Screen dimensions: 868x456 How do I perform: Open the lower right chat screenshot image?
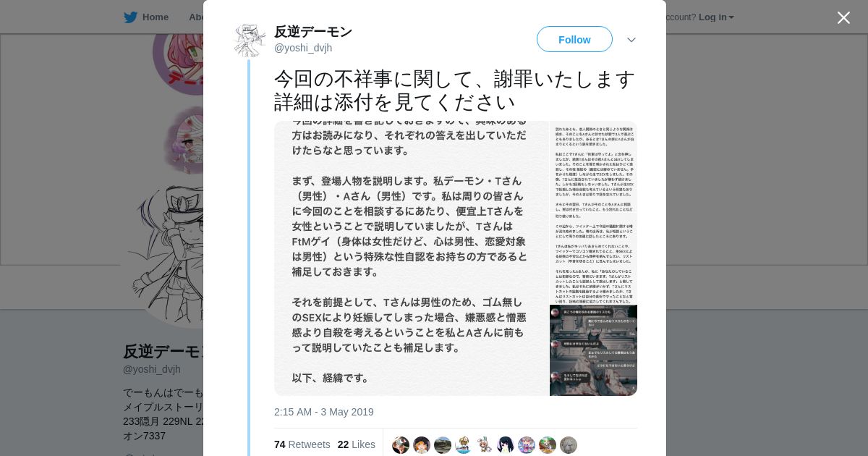pyautogui.click(x=593, y=350)
